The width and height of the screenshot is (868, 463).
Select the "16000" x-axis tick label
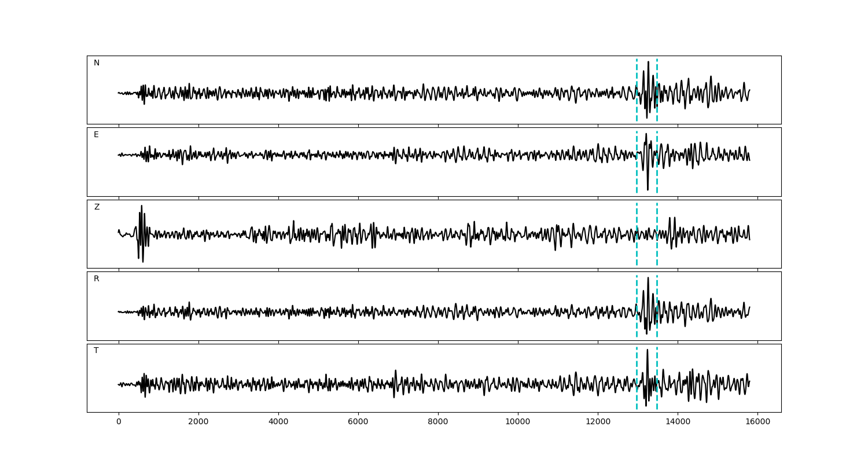tap(757, 422)
